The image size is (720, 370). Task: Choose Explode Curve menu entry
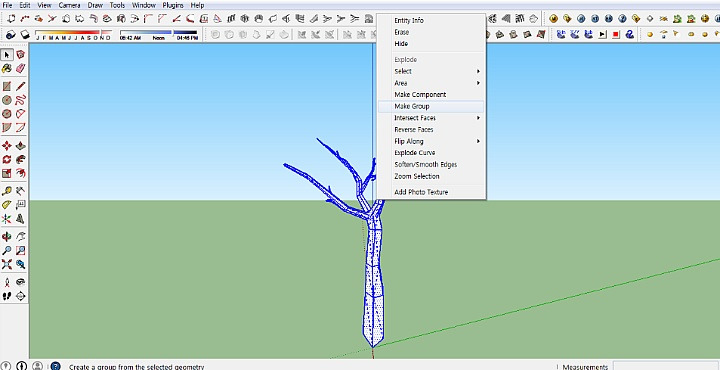pos(431,153)
